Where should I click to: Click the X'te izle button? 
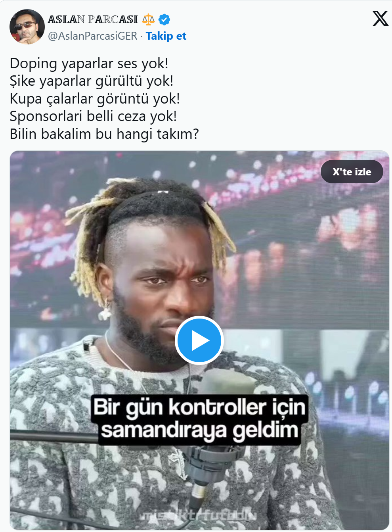[x=352, y=172]
